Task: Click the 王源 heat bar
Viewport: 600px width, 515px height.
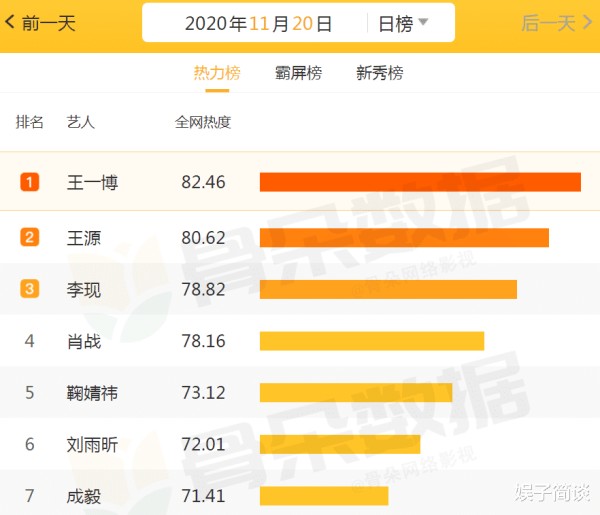Action: pos(404,238)
